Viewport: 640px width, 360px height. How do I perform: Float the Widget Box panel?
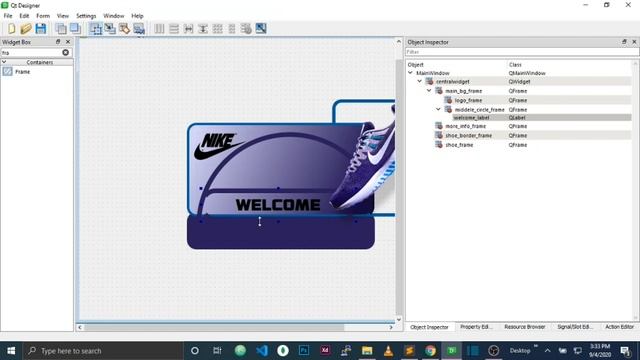click(58, 42)
